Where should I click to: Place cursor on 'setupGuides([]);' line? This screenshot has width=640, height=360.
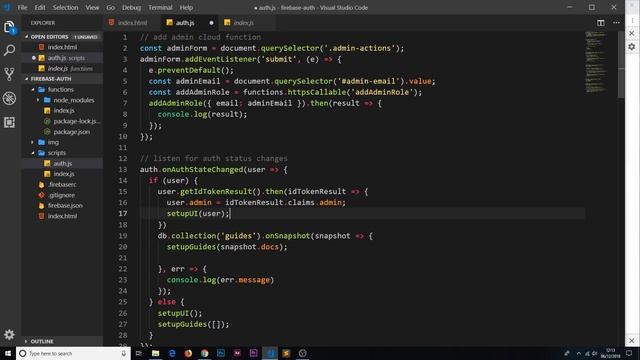point(193,324)
